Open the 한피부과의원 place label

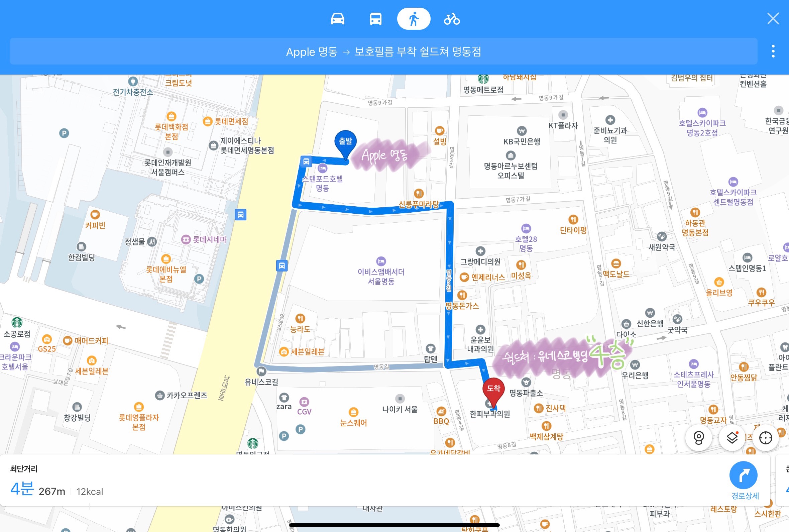489,414
